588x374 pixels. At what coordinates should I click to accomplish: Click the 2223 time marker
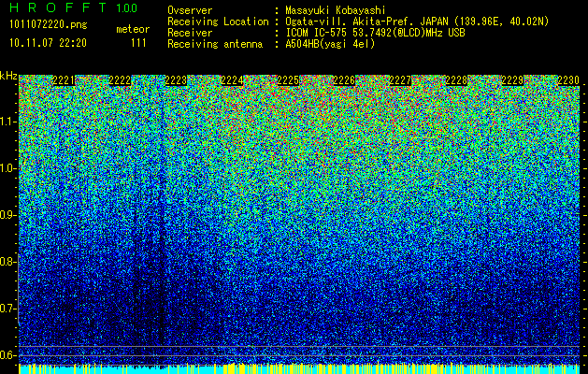pos(176,80)
